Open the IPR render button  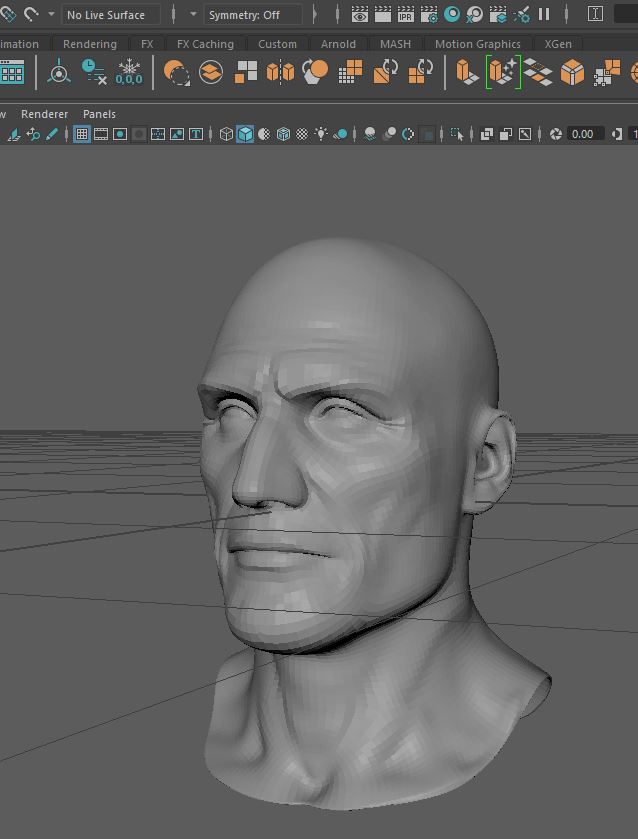406,14
